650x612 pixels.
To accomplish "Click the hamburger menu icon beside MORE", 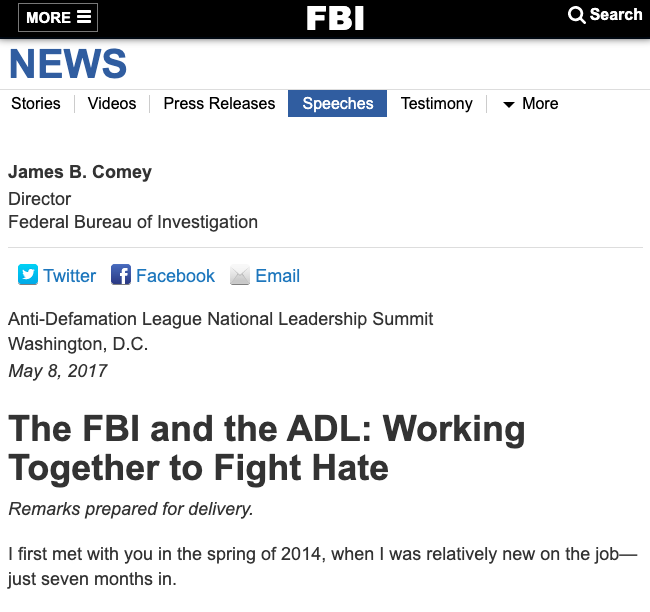I will [84, 17].
